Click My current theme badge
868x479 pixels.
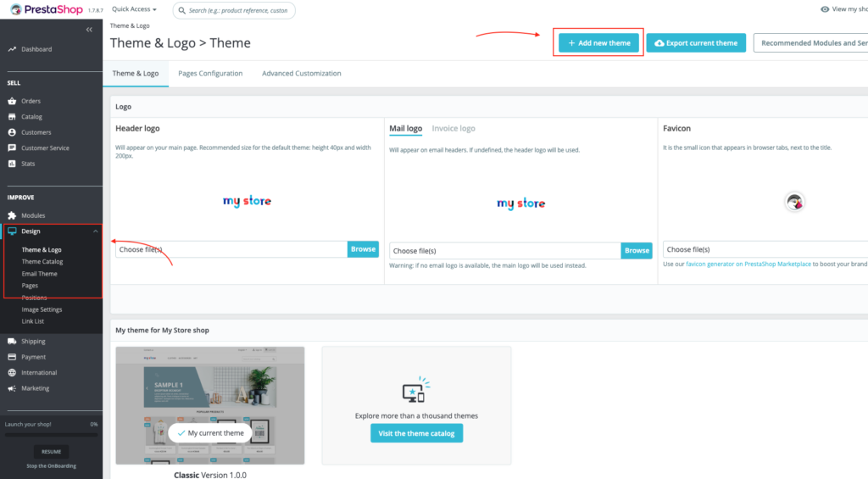pos(210,433)
